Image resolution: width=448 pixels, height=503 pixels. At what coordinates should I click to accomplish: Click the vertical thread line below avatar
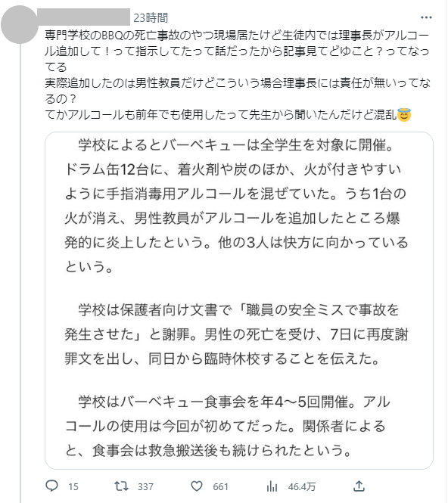(20, 273)
